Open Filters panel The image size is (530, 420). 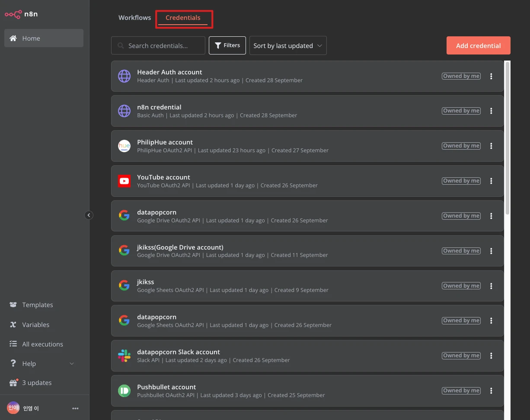coord(227,45)
